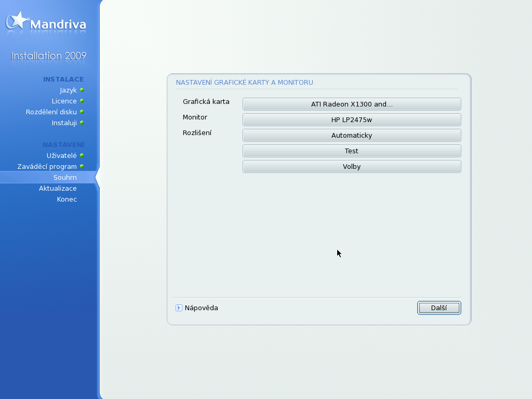Open the HP LP2475w monitor selection

click(352, 120)
